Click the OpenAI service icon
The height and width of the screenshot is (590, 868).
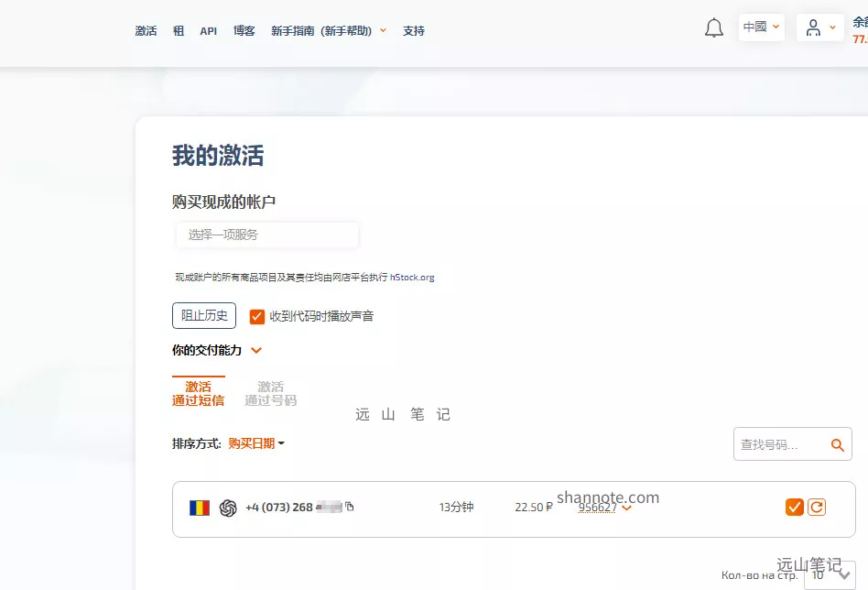tap(228, 508)
